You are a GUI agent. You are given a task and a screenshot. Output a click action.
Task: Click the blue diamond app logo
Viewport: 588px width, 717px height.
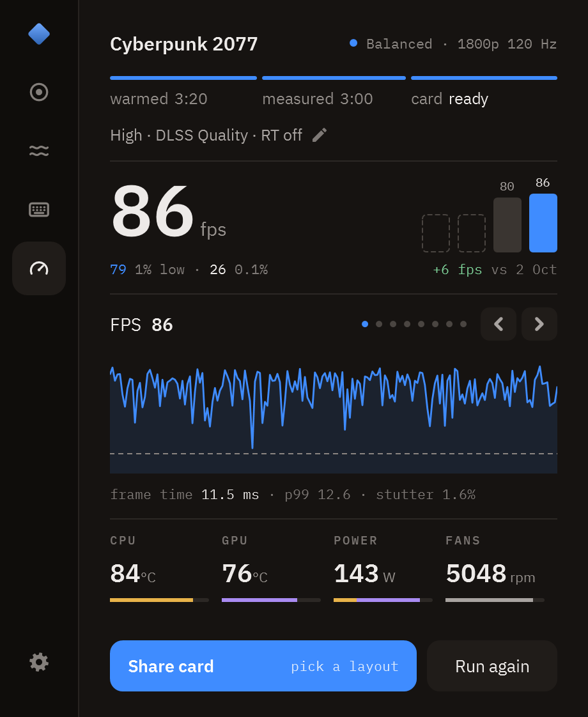39,34
